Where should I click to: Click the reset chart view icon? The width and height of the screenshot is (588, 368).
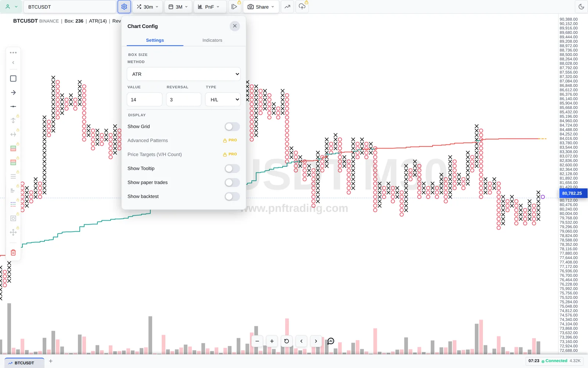coord(287,341)
